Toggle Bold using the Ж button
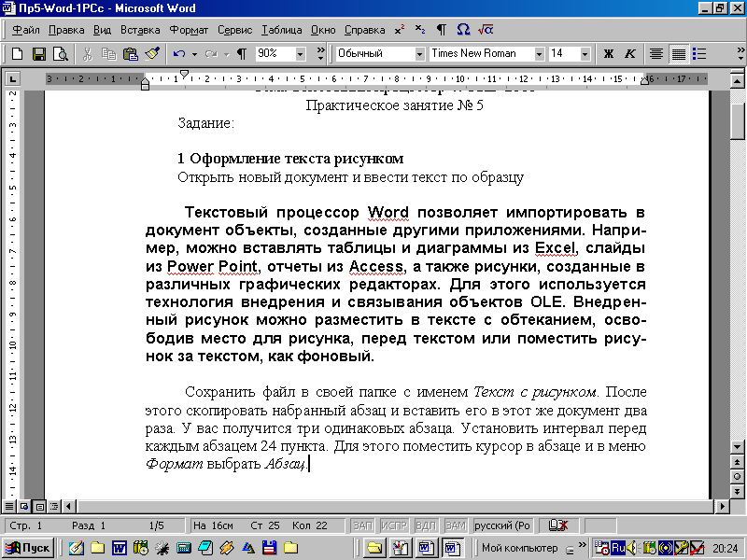Image resolution: width=747 pixels, height=560 pixels. point(609,54)
